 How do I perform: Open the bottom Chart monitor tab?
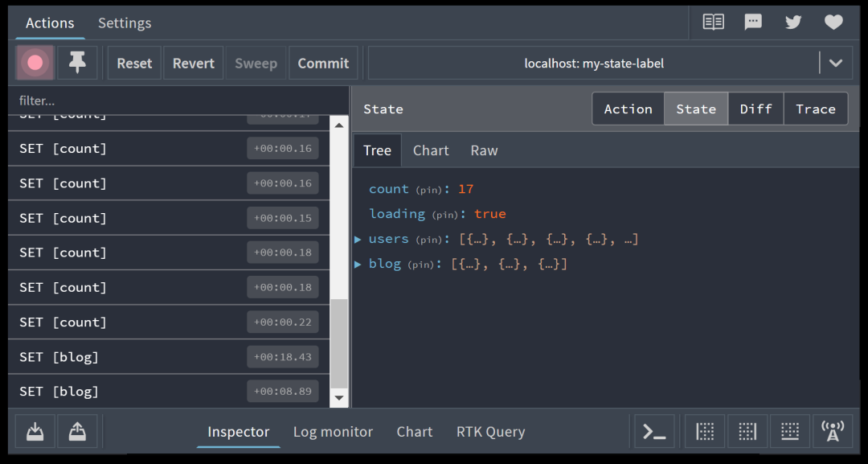[415, 431]
